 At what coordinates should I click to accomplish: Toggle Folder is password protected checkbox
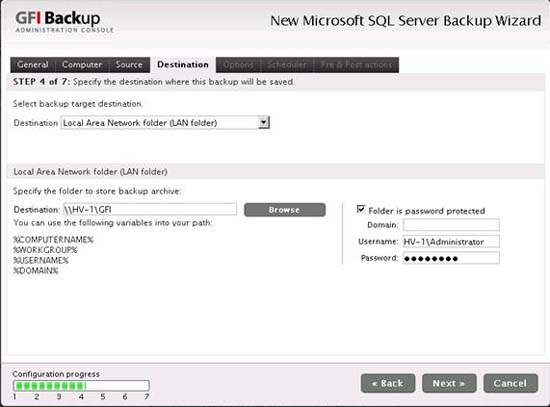[361, 209]
